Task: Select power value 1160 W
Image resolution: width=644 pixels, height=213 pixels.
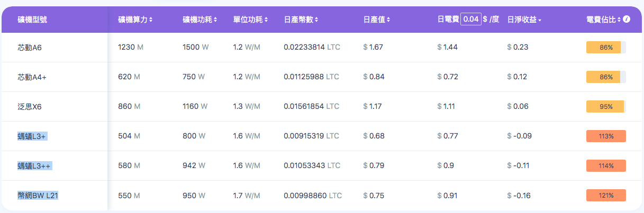Action: tap(195, 106)
